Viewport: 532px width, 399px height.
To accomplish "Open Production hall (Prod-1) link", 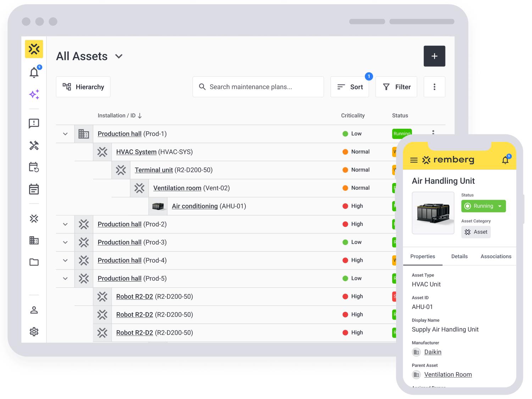I will point(120,134).
